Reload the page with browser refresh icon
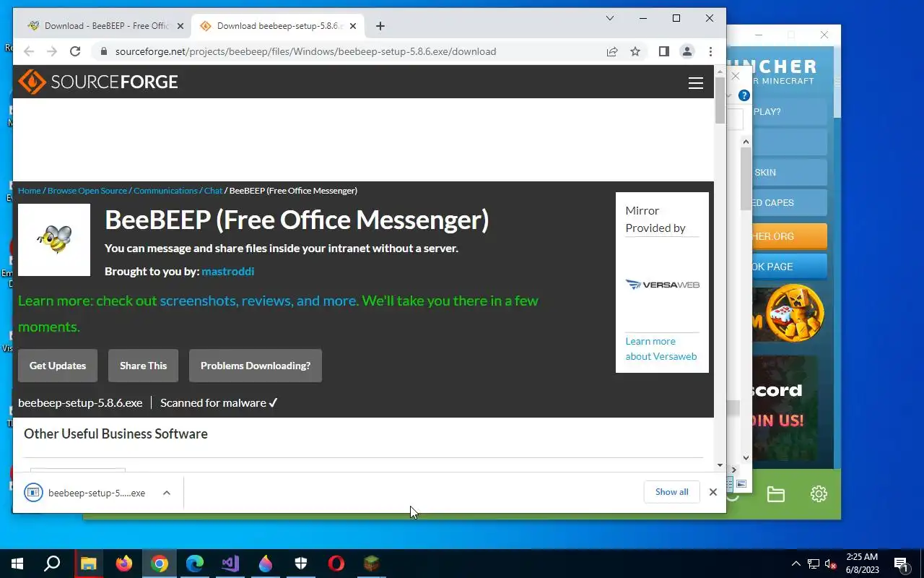 pyautogui.click(x=75, y=51)
